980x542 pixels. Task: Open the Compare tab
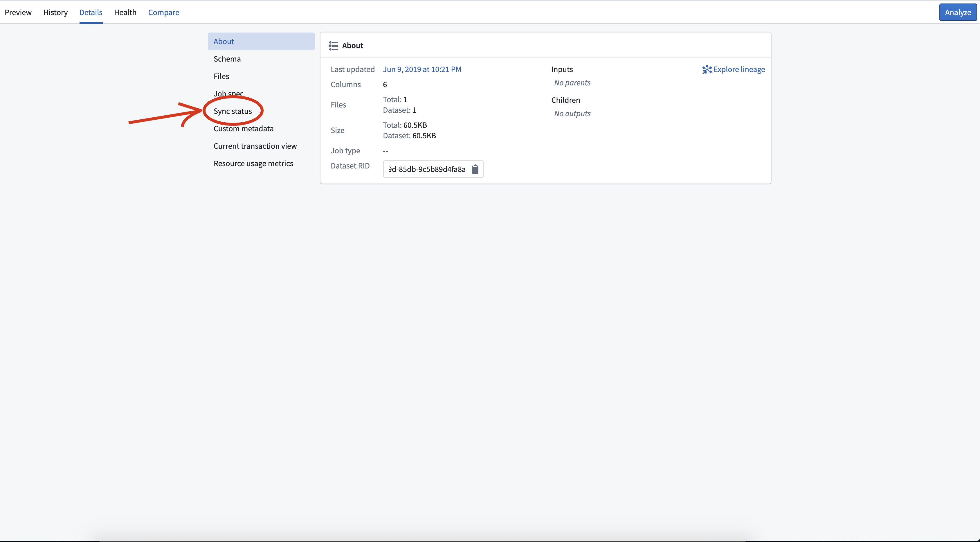[x=164, y=12]
